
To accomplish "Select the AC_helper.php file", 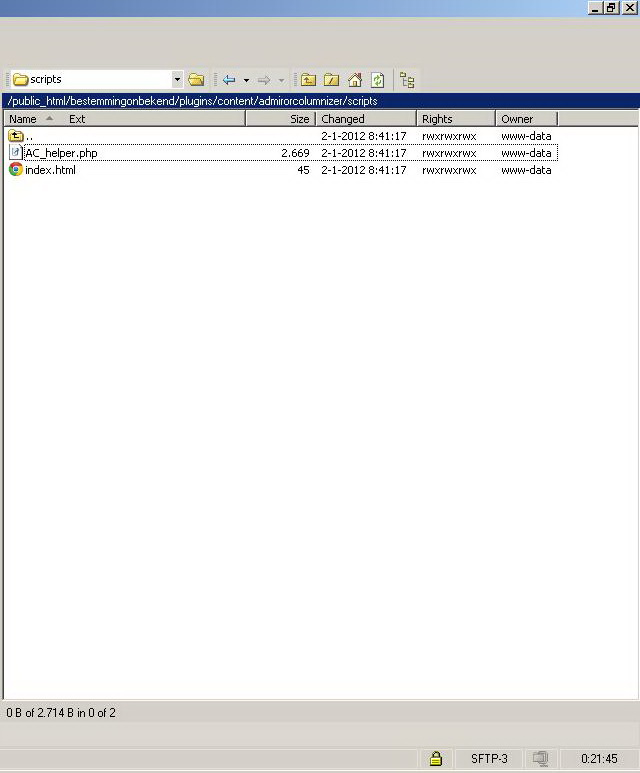I will [x=281, y=153].
